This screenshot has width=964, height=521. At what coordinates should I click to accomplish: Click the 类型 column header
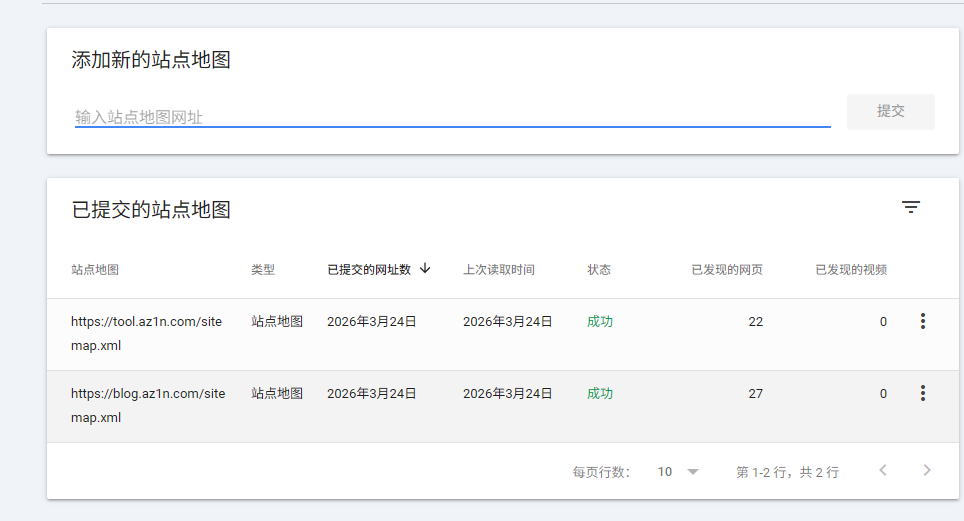[263, 270]
